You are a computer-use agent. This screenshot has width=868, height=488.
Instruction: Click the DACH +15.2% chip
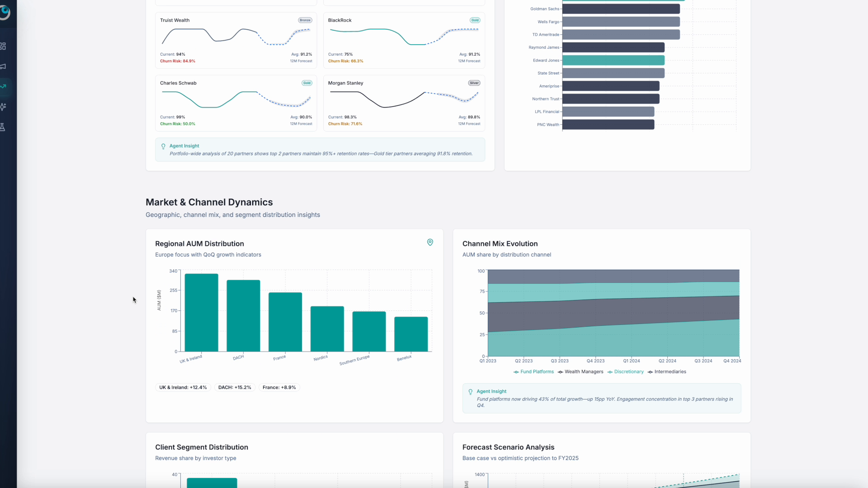click(x=234, y=388)
